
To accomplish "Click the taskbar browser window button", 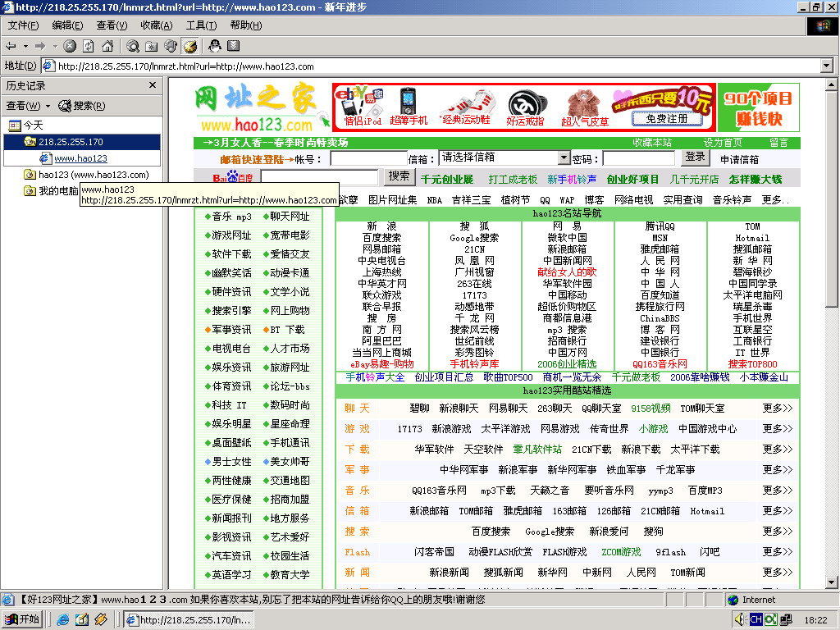I will point(189,620).
